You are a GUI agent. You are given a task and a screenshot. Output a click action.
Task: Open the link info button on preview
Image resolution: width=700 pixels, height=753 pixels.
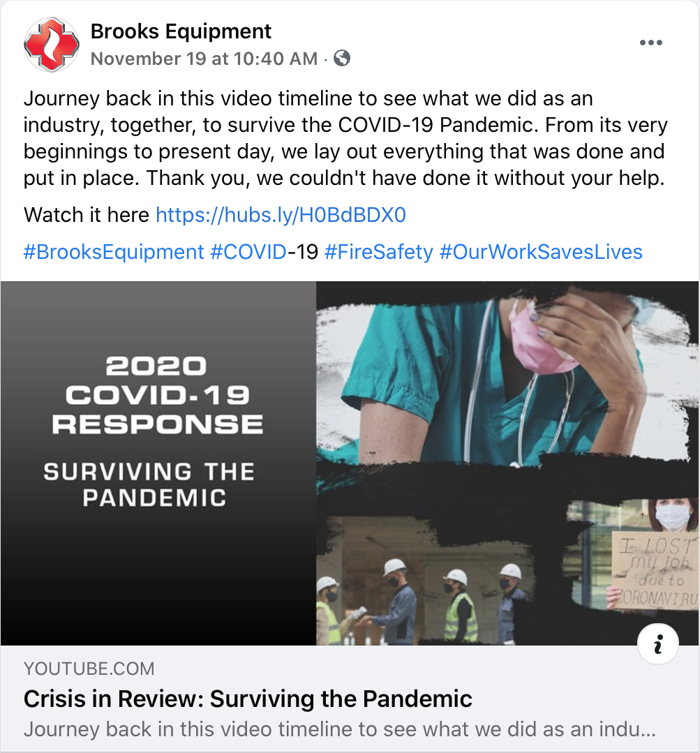point(657,643)
